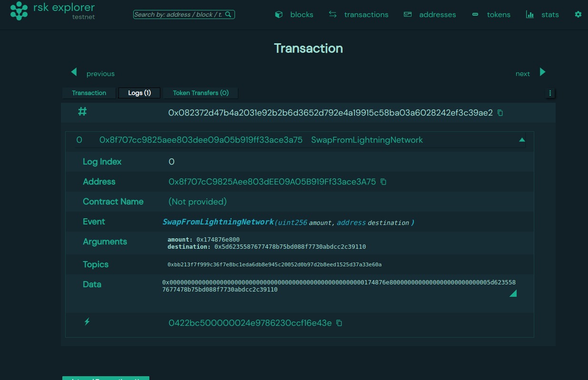Go to blocks page
The height and width of the screenshot is (380, 588).
point(302,15)
